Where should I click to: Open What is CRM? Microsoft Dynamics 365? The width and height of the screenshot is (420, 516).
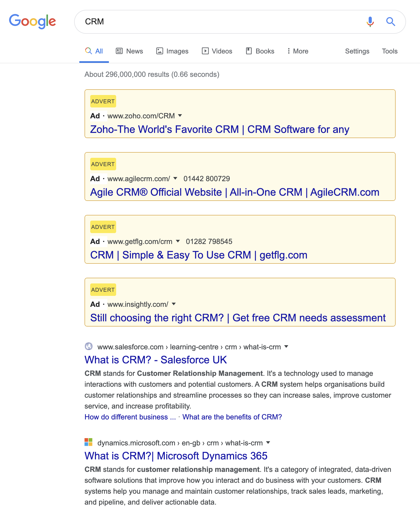pos(176,456)
